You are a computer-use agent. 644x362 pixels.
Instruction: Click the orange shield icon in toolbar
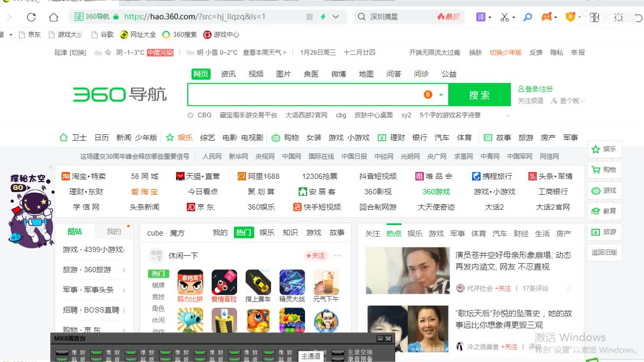(571, 17)
